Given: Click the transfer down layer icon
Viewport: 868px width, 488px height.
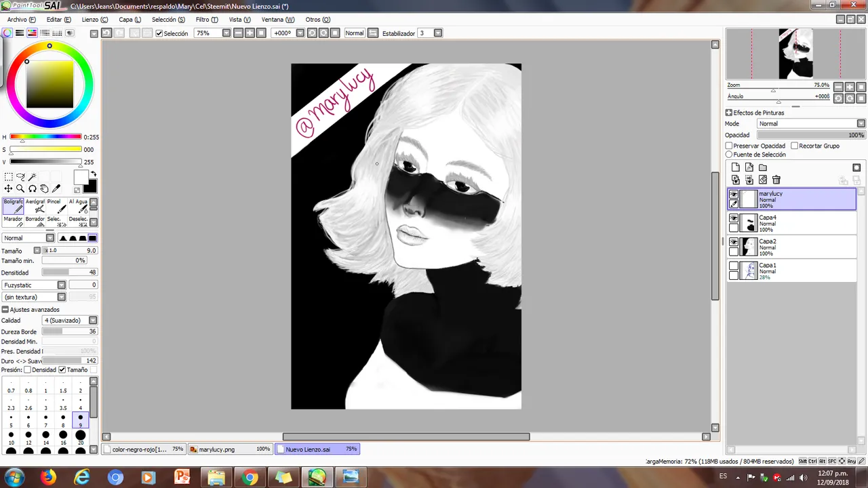Looking at the screenshot, I should click(735, 180).
